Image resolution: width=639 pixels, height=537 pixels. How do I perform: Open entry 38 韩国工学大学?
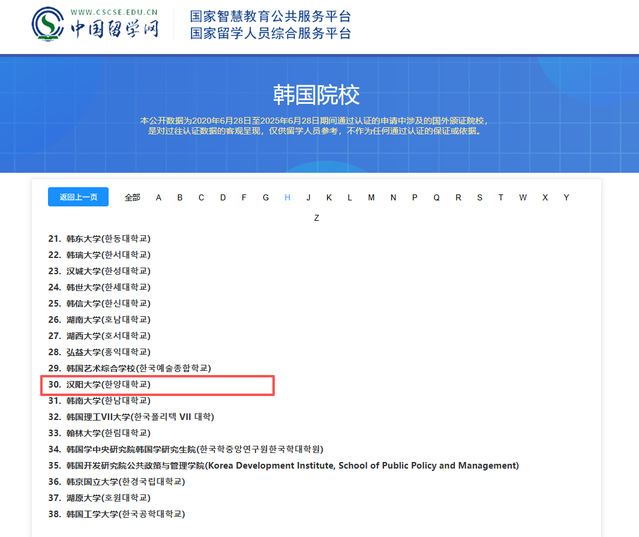117,514
